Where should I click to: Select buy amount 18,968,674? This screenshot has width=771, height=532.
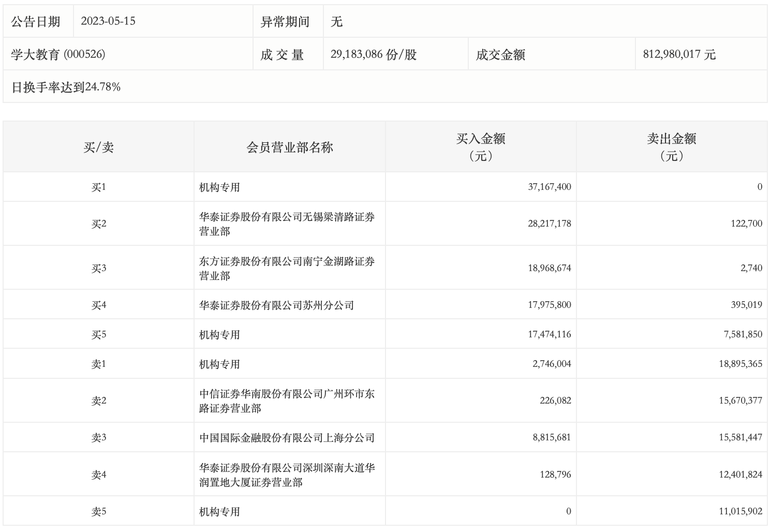tap(550, 268)
